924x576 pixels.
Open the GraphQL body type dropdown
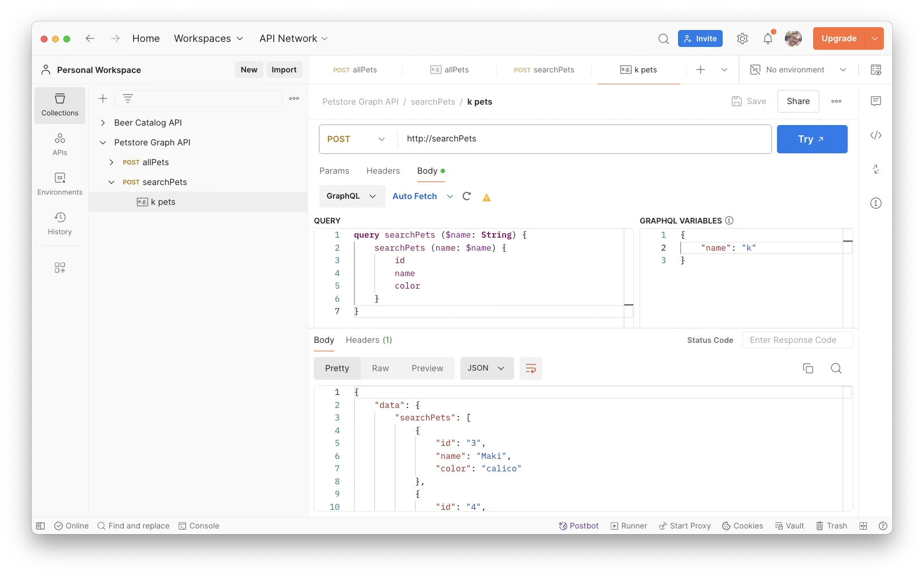pyautogui.click(x=352, y=196)
